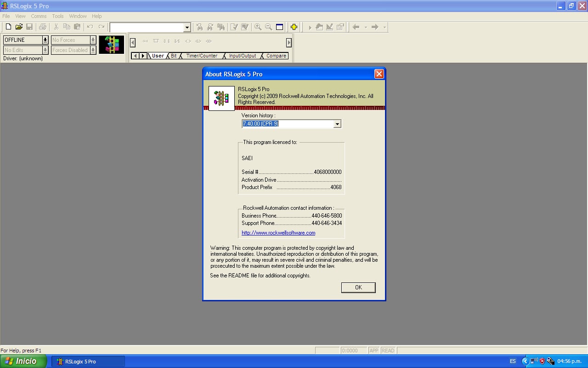
Task: Zoom in on the ladder view
Action: pos(258,27)
